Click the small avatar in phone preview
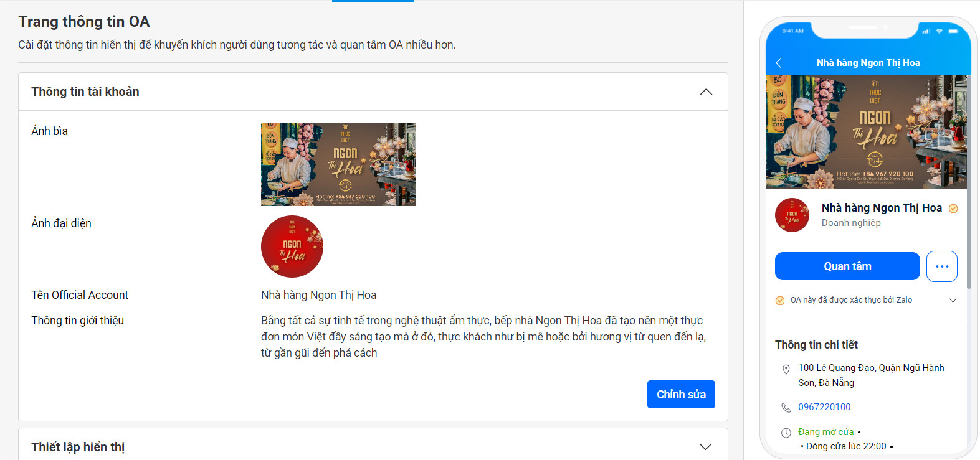 point(792,215)
